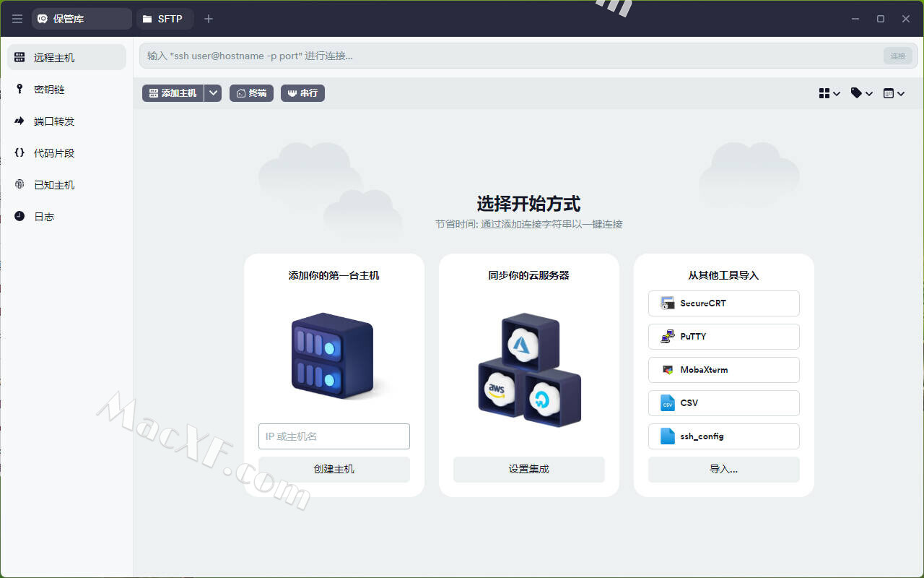
Task: Click the CSV file icon
Action: coord(667,403)
